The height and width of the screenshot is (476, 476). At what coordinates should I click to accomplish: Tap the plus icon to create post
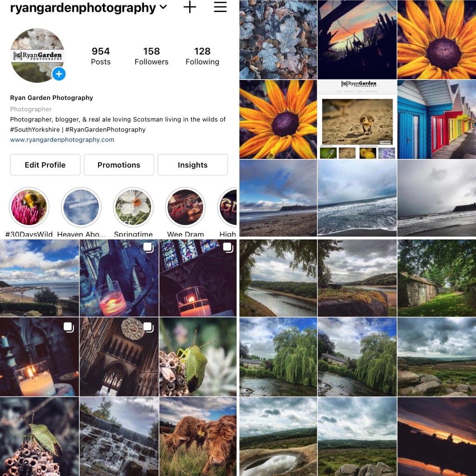(190, 7)
